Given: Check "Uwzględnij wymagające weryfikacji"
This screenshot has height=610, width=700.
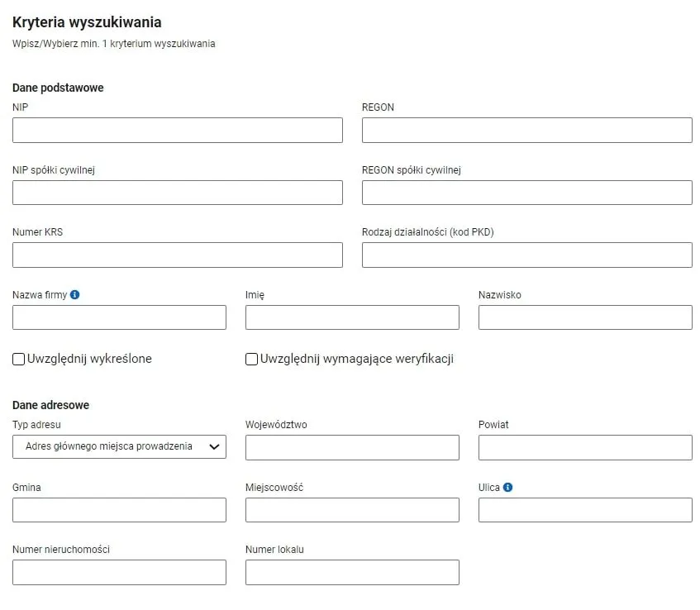Looking at the screenshot, I should (250, 359).
